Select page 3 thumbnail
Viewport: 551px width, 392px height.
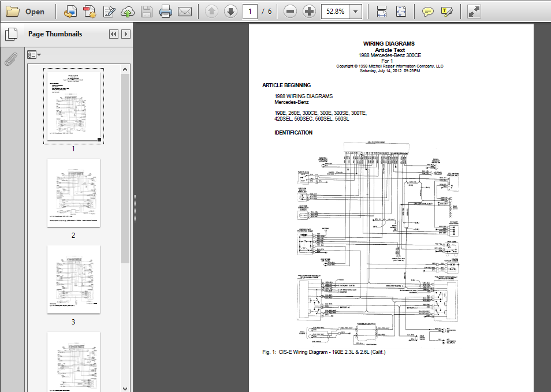[x=73, y=279]
